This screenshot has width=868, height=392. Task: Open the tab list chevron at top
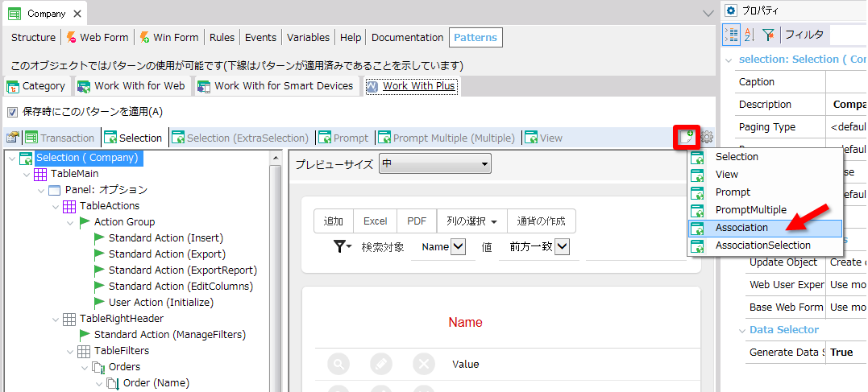(708, 13)
